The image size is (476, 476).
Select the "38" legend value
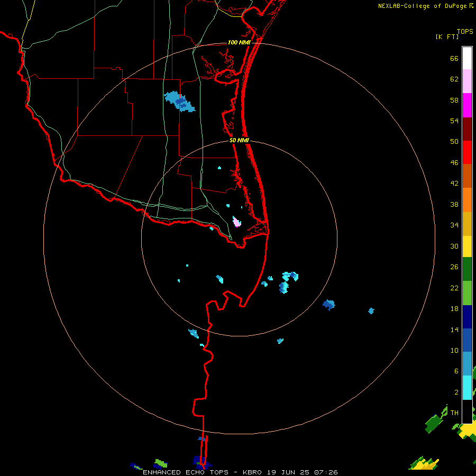(454, 204)
